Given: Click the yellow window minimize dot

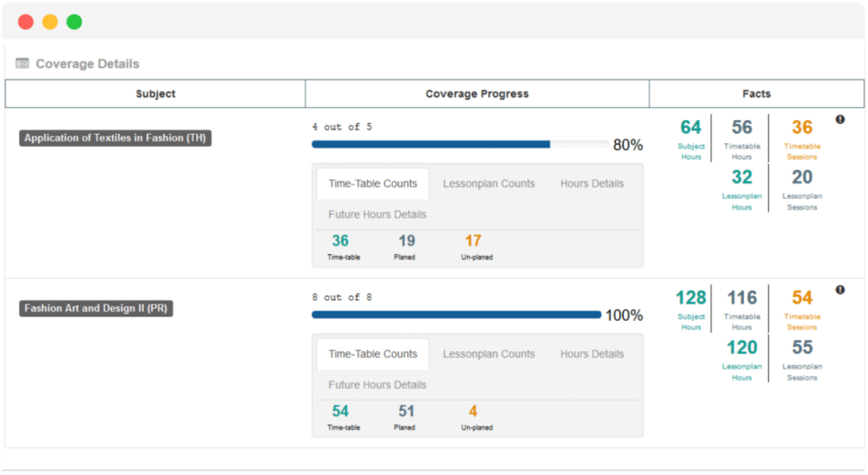Looking at the screenshot, I should click(x=50, y=22).
